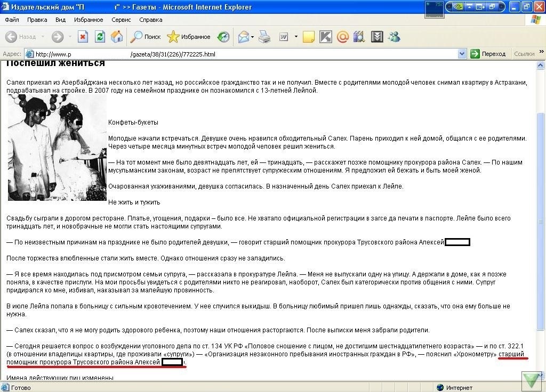The height and width of the screenshot is (392, 546).
Task: Click the Print printer icon
Action: point(265,37)
